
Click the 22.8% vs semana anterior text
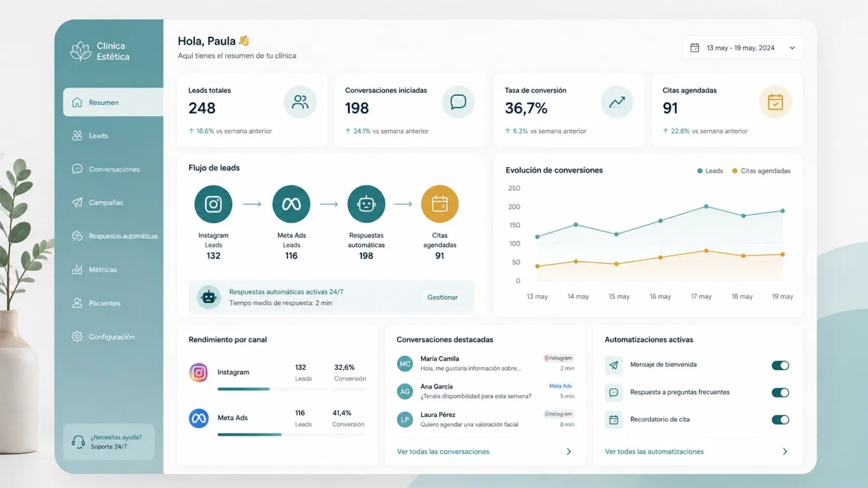705,131
